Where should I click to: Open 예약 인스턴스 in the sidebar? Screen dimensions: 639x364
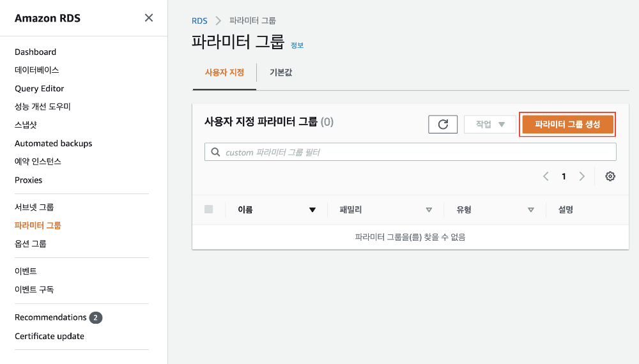tap(38, 162)
